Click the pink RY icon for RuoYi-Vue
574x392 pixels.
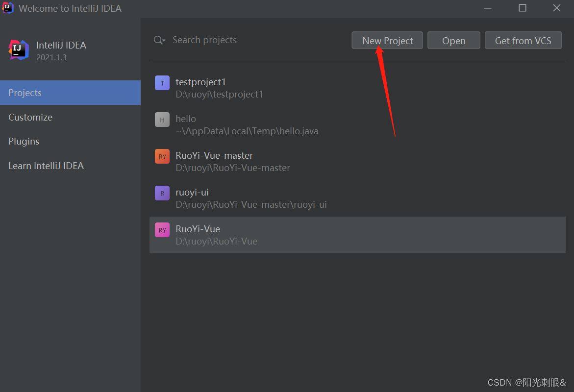tap(162, 230)
